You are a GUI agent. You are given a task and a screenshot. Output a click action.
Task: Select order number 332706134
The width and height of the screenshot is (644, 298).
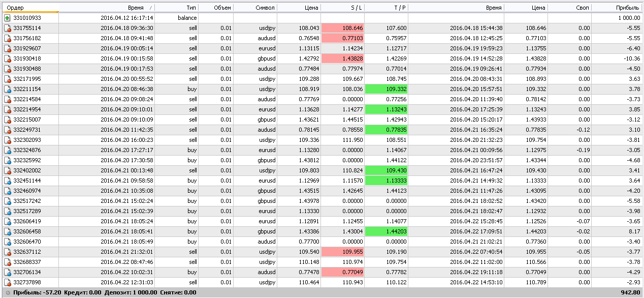pyautogui.click(x=27, y=272)
